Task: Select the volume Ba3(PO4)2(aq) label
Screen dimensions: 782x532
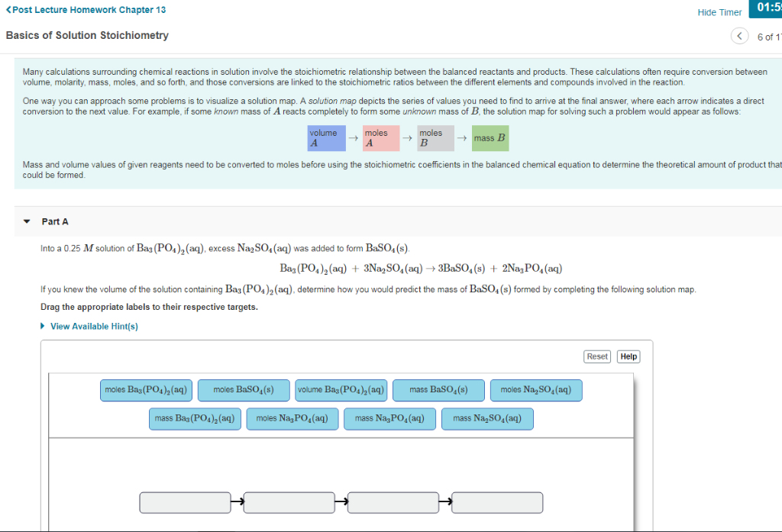Action: tap(341, 390)
